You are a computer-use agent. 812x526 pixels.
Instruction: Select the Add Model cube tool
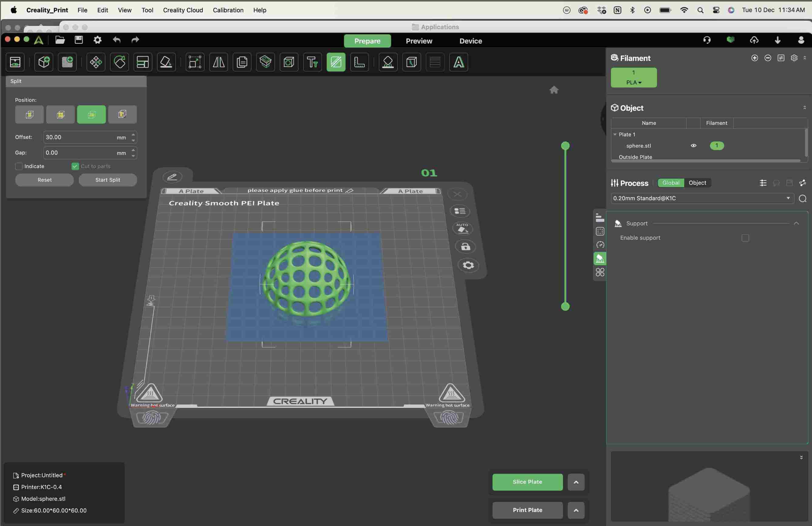click(x=44, y=62)
